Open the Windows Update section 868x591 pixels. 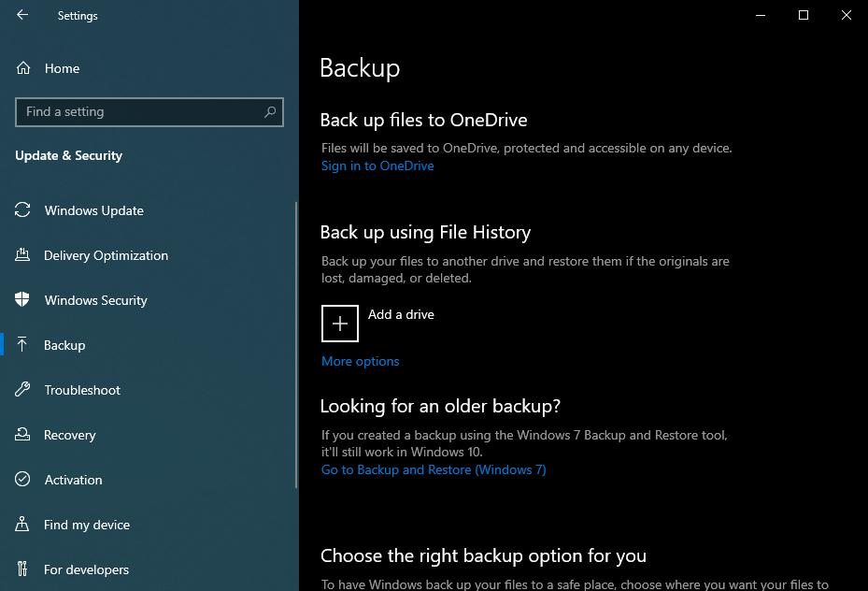coord(93,210)
